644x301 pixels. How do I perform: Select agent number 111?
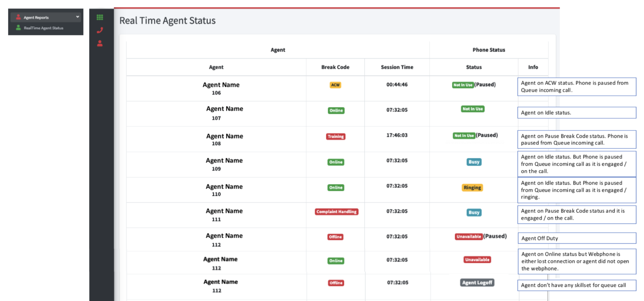pyautogui.click(x=216, y=220)
